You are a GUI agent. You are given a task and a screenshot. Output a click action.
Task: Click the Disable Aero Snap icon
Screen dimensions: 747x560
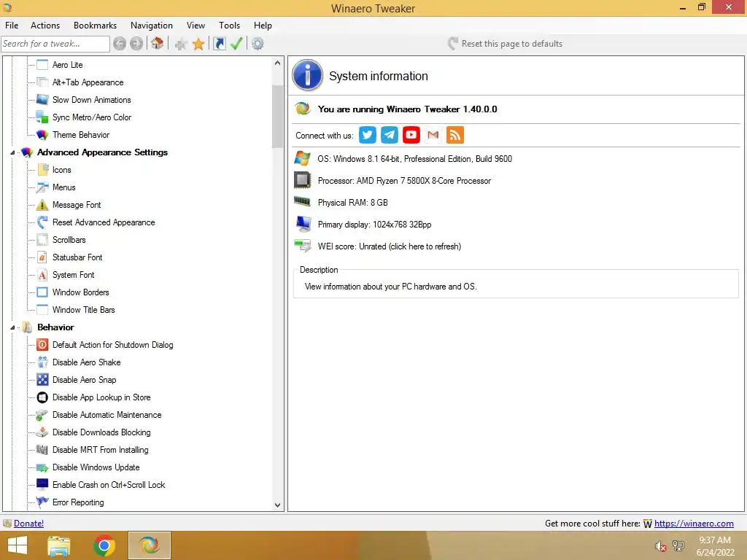pos(42,379)
